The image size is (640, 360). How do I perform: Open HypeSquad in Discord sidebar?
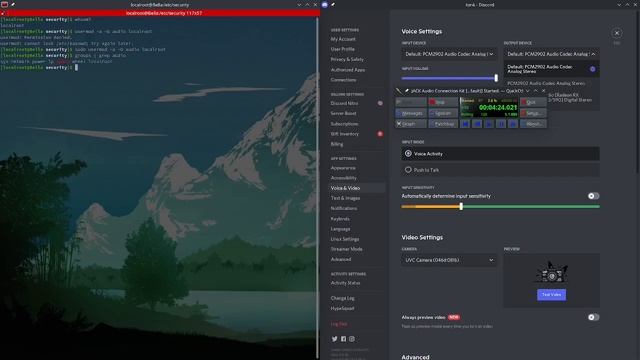click(342, 309)
